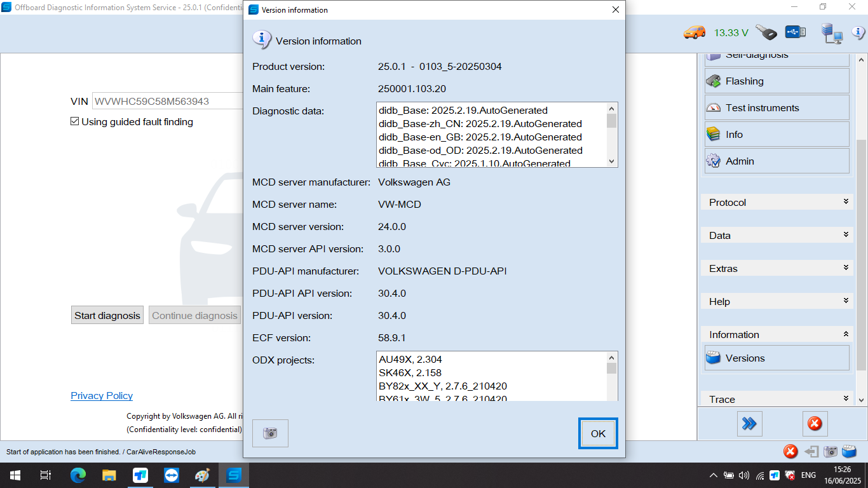Click the information bubble icon top right
This screenshot has height=488, width=868.
[859, 33]
